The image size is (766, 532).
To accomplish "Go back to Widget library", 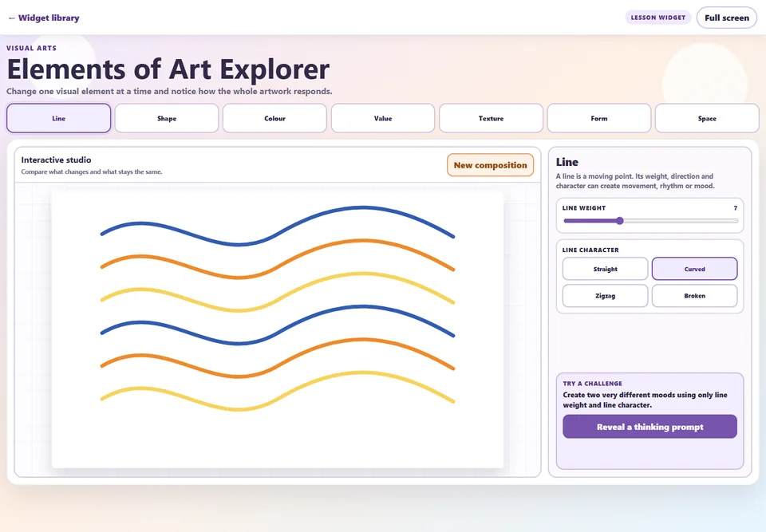I will (43, 18).
